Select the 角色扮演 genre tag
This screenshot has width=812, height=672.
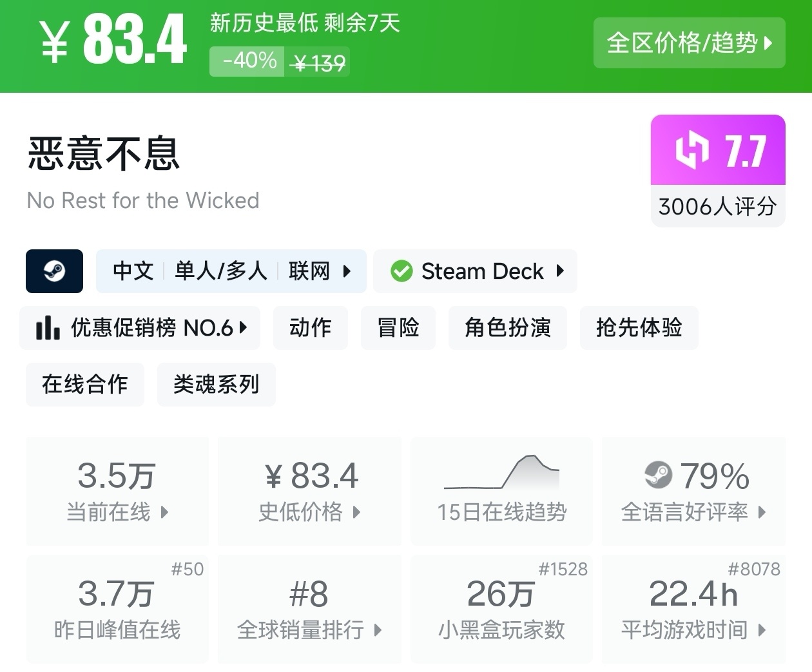pos(507,328)
